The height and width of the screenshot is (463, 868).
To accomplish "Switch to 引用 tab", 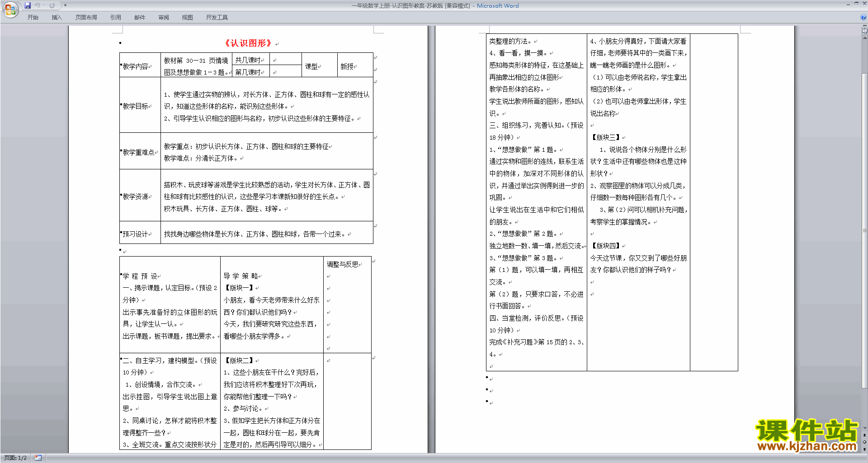I will [116, 18].
